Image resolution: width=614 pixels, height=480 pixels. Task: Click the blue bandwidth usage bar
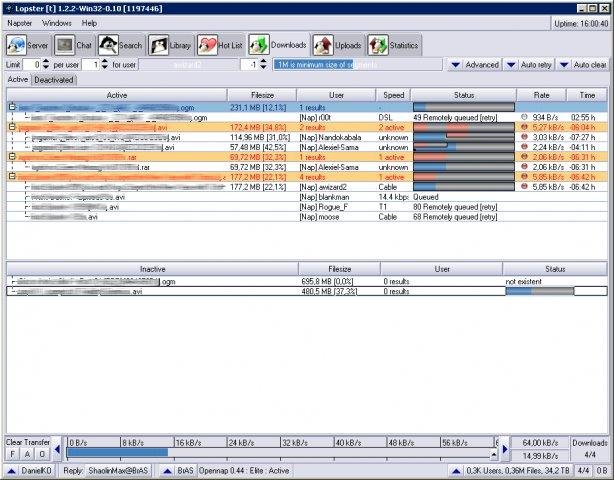(117, 452)
